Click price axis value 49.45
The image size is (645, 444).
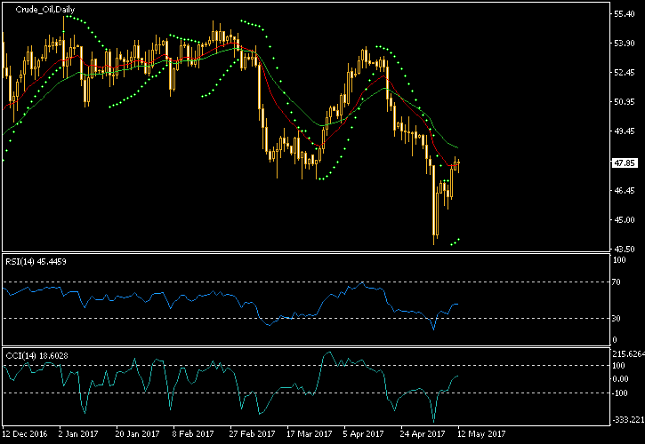tap(624, 131)
